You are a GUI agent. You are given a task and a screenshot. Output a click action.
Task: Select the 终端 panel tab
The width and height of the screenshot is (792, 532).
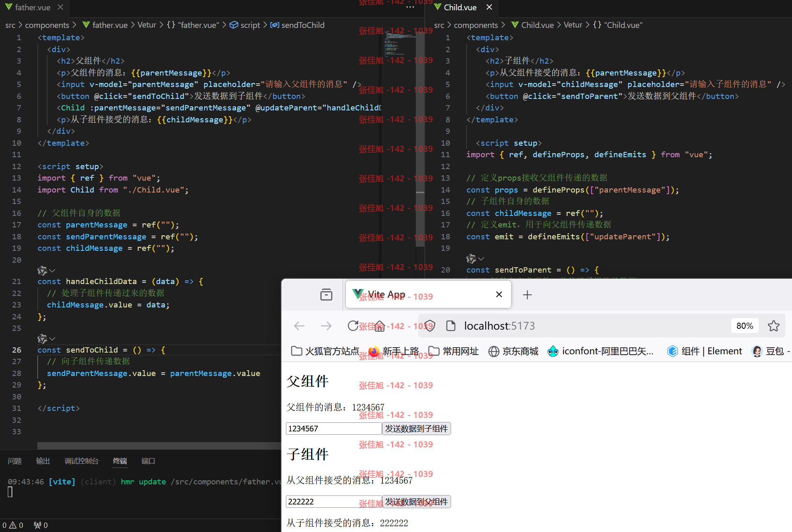(x=120, y=461)
